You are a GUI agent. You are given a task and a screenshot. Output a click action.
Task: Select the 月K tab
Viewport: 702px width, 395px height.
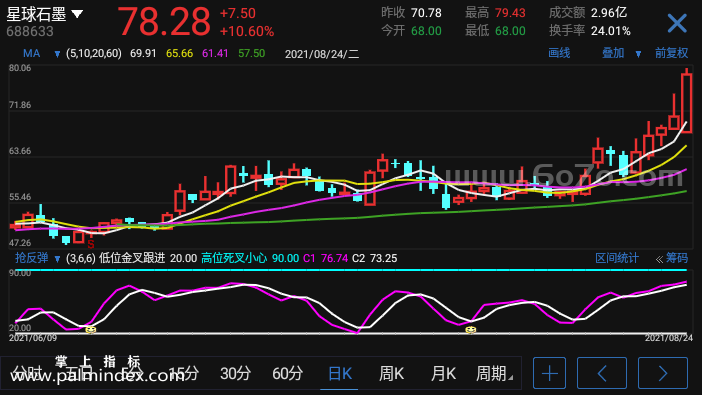point(443,373)
